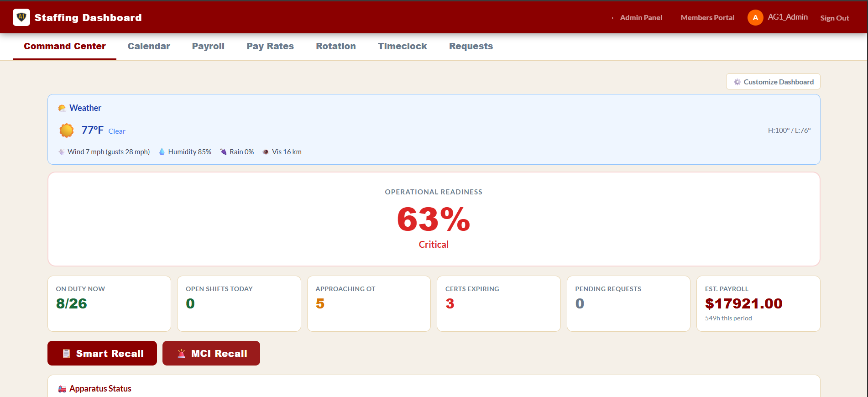Click the 63% readiness value
Image resolution: width=868 pixels, height=397 pixels.
pos(434,219)
